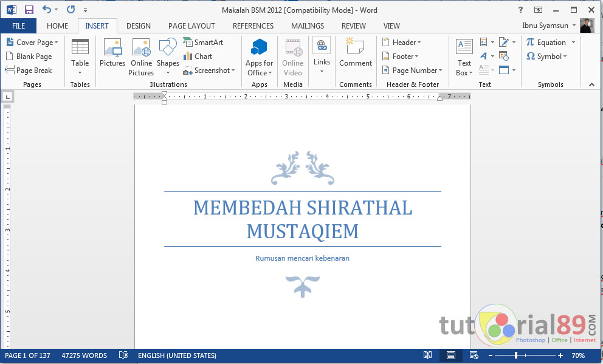Switch to the REFERENCES tab
The width and height of the screenshot is (603, 364).
(x=253, y=26)
